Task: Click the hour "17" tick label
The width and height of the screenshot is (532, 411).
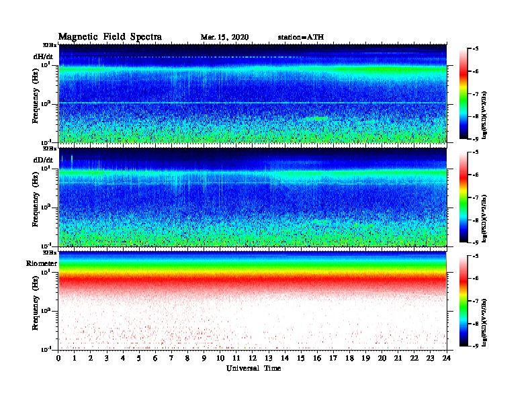Action: tap(333, 358)
